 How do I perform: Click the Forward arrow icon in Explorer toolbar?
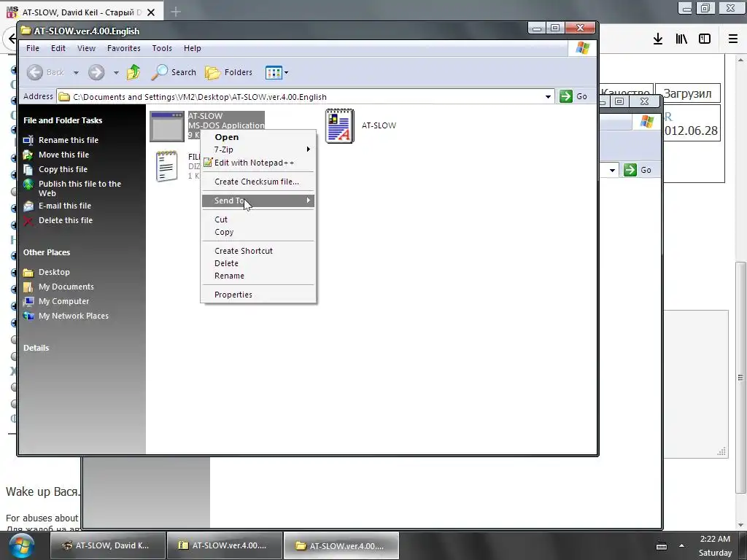[96, 72]
